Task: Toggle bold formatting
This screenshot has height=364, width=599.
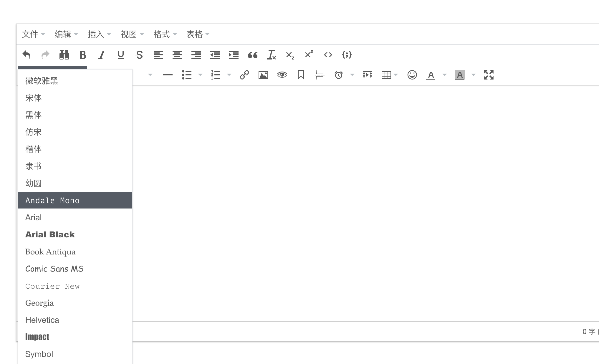Action: coord(83,55)
